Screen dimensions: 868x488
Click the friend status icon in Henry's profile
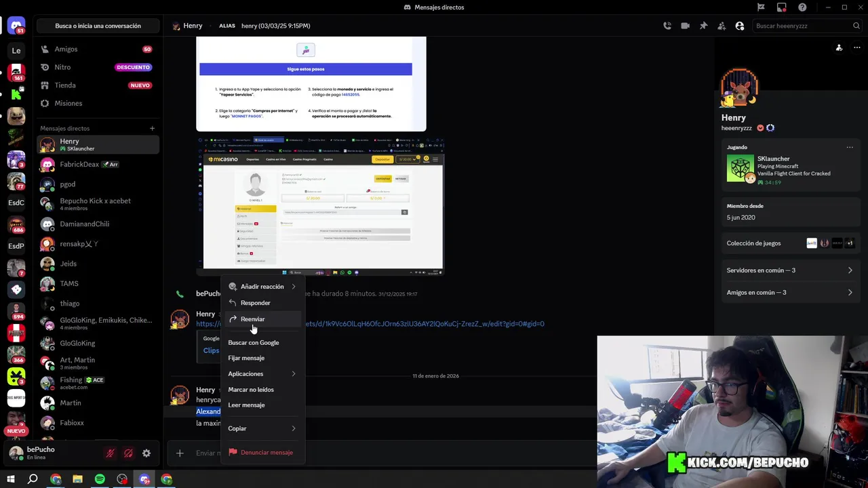(x=839, y=47)
